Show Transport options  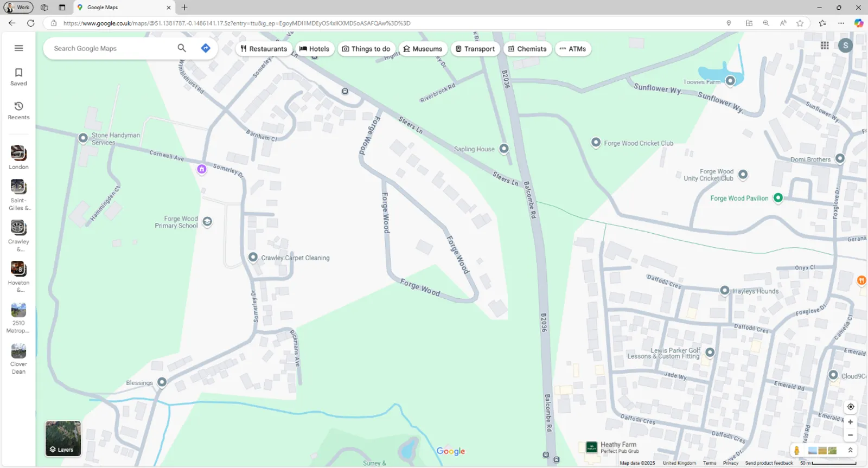click(475, 49)
